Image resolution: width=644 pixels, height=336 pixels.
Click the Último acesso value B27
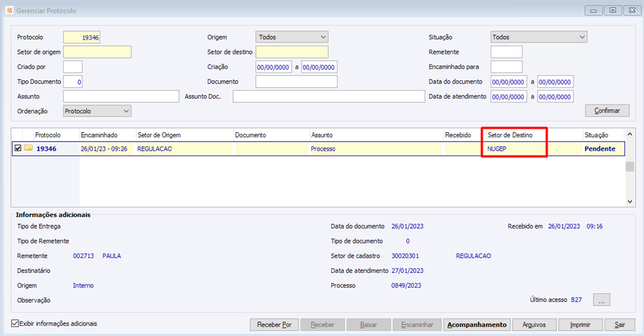click(576, 299)
